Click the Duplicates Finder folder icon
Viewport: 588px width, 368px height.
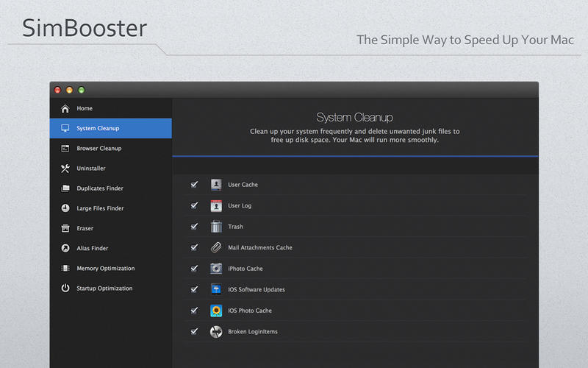point(65,188)
